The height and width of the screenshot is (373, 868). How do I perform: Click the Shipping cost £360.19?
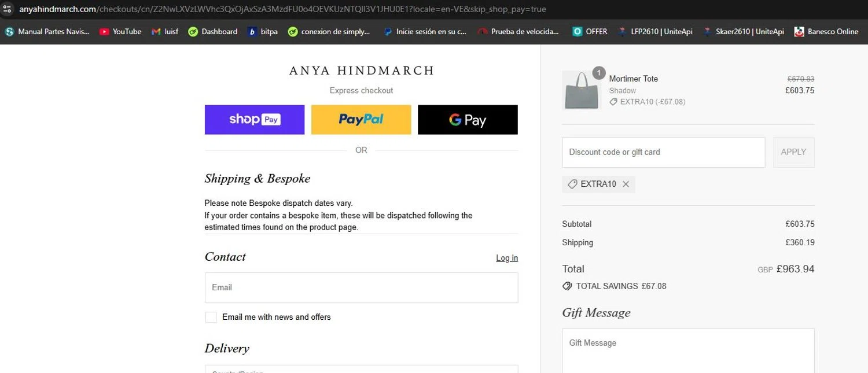[800, 242]
